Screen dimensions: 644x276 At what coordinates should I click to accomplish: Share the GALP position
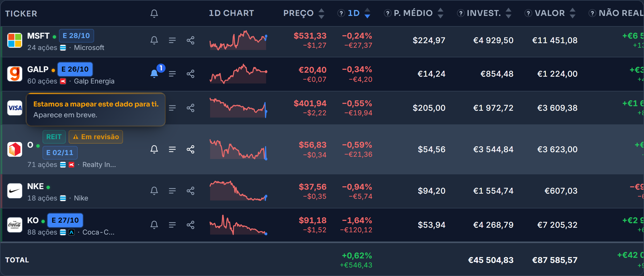190,74
